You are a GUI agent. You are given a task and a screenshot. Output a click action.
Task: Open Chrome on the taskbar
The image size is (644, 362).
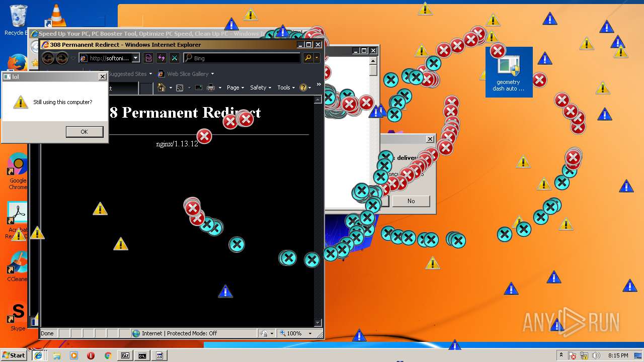coord(108,355)
